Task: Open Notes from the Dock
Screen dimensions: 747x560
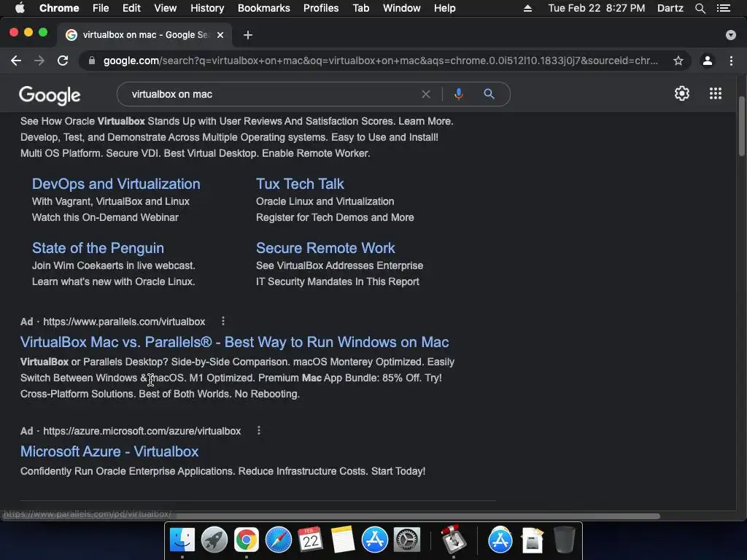Action: pos(343,540)
